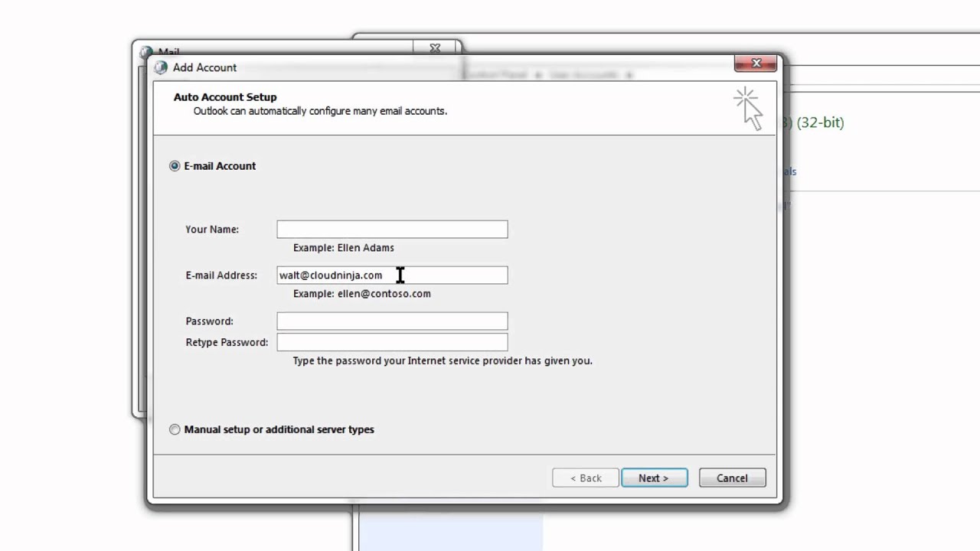
Task: Click the Internet service provider password note
Action: tap(443, 360)
